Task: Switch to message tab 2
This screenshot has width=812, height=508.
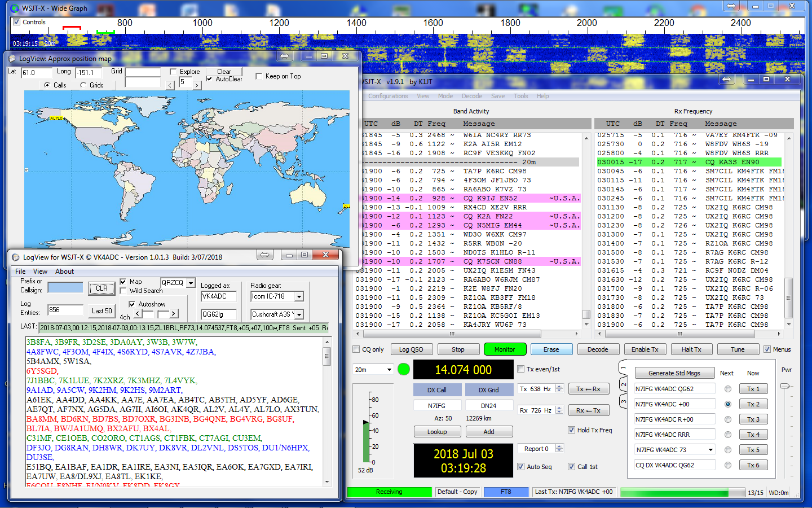Action: (624, 385)
